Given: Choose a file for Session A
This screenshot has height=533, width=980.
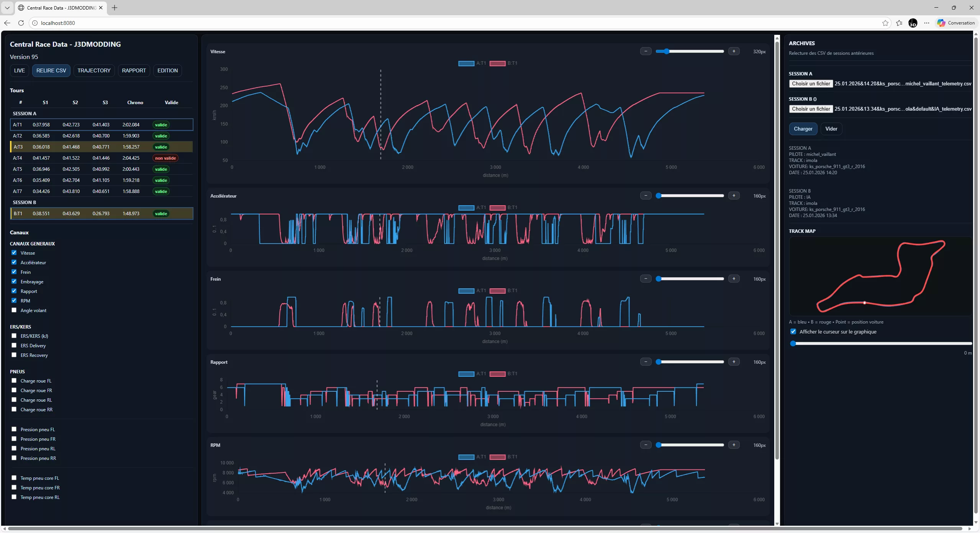Looking at the screenshot, I should 811,83.
